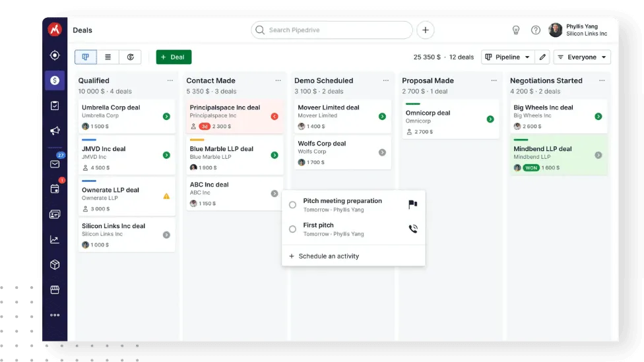Mark Pitch meeting preparation as done
The height and width of the screenshot is (362, 644).
coord(292,204)
